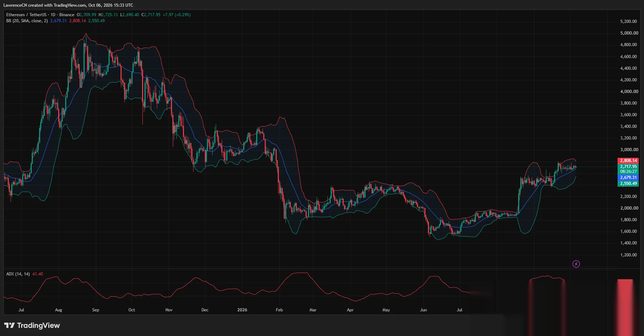Click the Apr label on time axis
Image resolution: width=644 pixels, height=336 pixels.
click(x=350, y=310)
